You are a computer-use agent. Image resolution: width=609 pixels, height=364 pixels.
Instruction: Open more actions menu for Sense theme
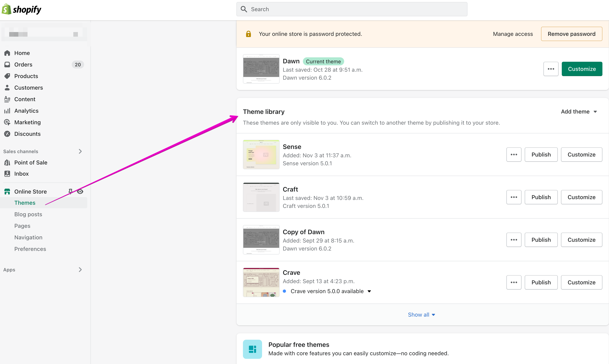click(x=514, y=155)
